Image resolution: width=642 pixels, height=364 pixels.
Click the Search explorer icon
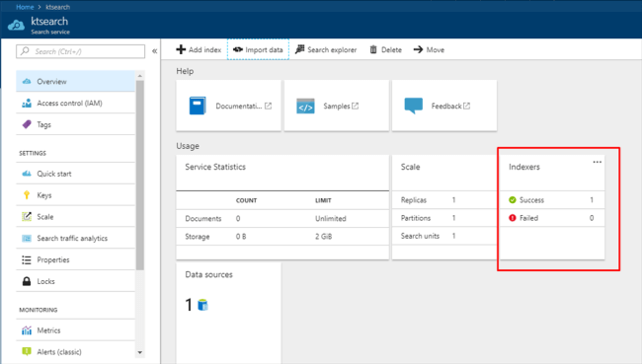(x=299, y=49)
